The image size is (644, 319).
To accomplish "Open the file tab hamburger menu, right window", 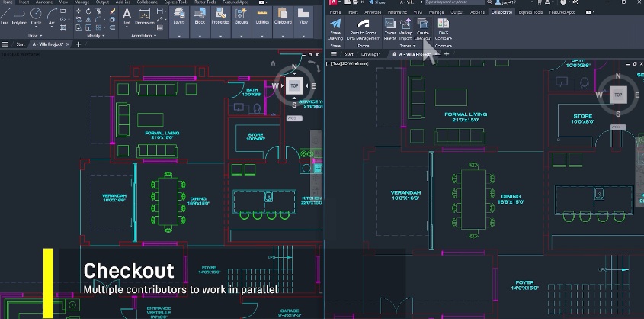I will point(334,54).
